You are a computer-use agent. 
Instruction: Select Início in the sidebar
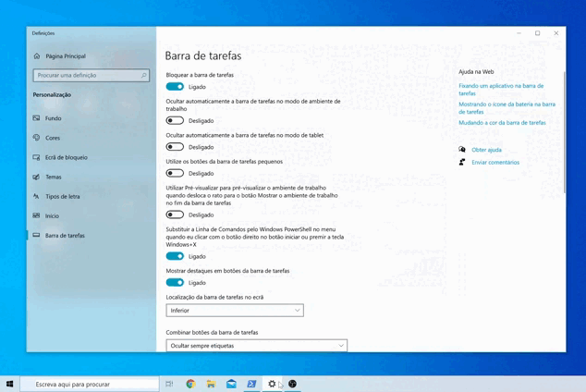point(52,215)
